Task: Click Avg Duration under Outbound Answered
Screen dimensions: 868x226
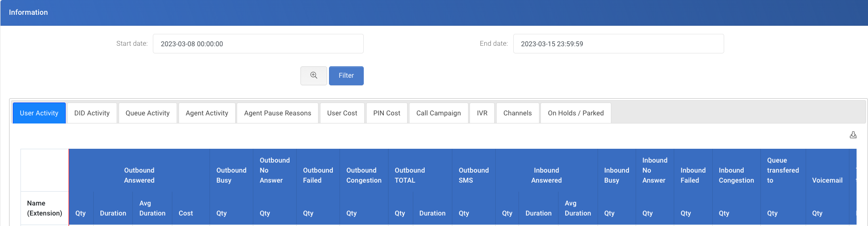Action: [152, 208]
